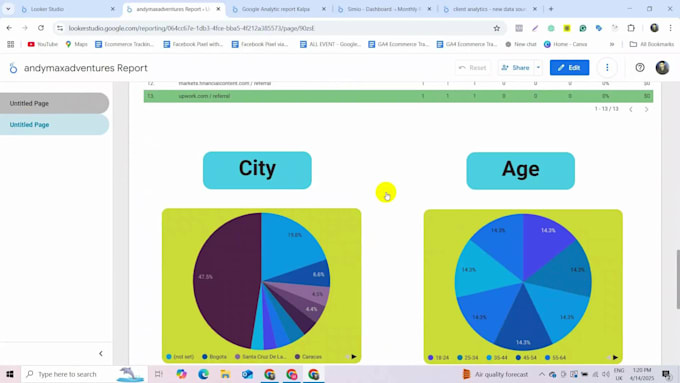Open the YouTube bookmark
This screenshot has width=680, height=383.
click(42, 44)
